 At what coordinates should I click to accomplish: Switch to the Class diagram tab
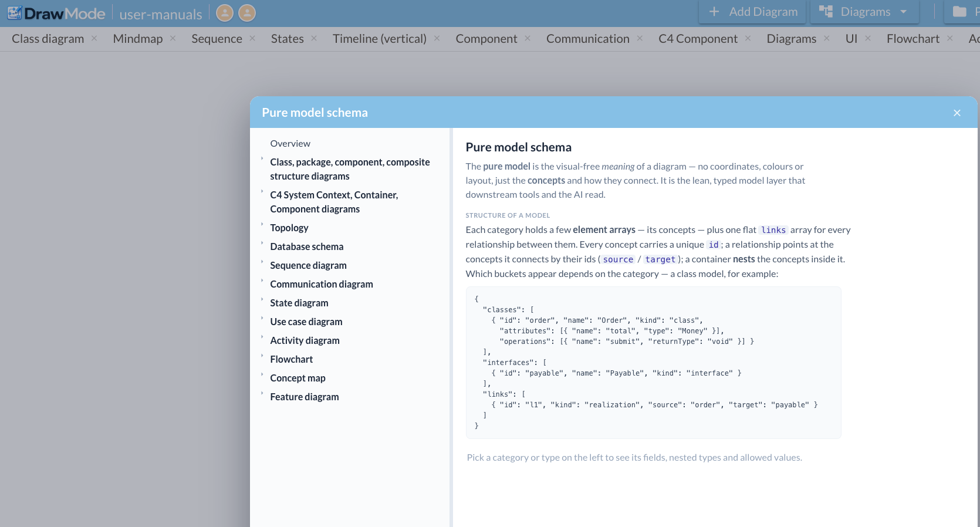click(x=48, y=39)
